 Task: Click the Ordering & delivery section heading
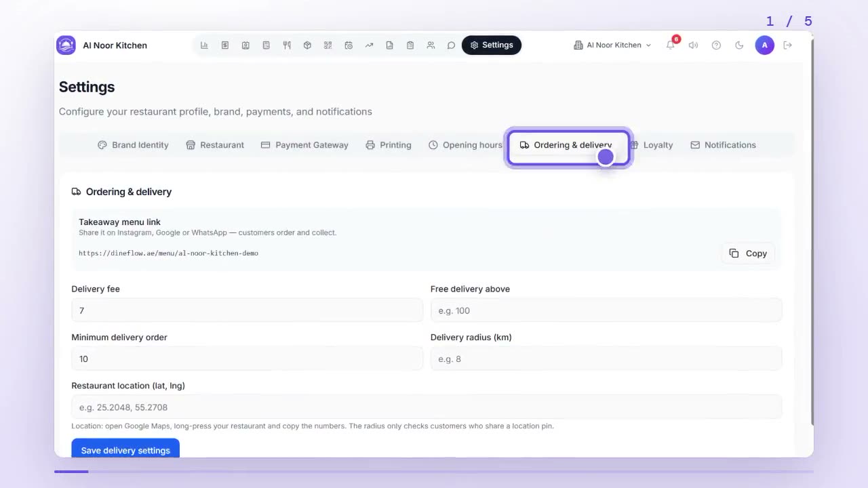129,192
